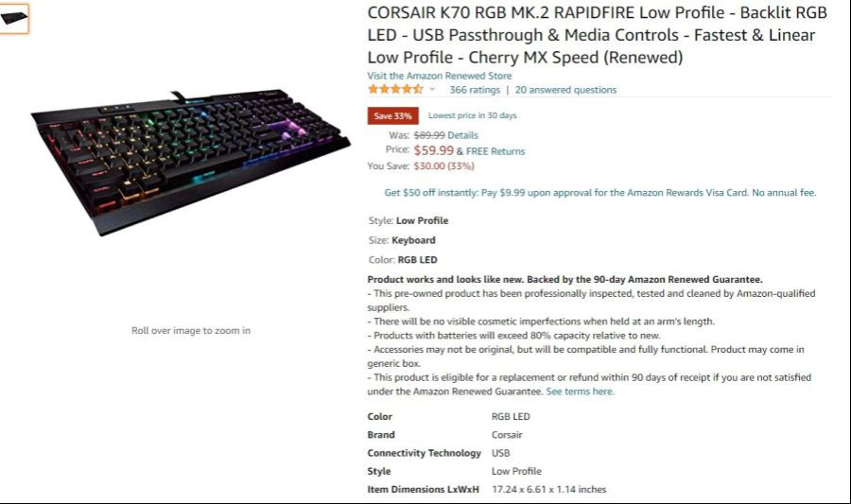Open the Details link next to was-price

(462, 135)
